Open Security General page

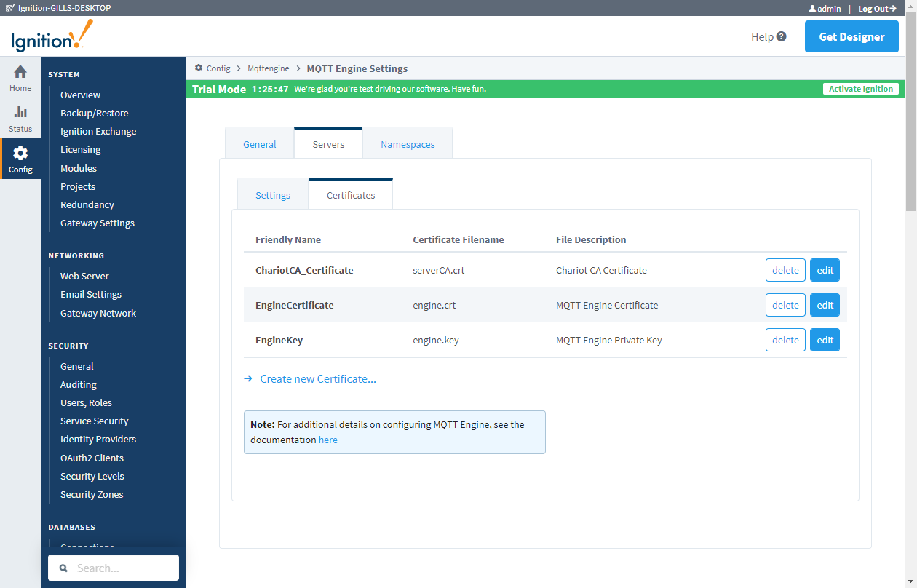[x=77, y=366]
